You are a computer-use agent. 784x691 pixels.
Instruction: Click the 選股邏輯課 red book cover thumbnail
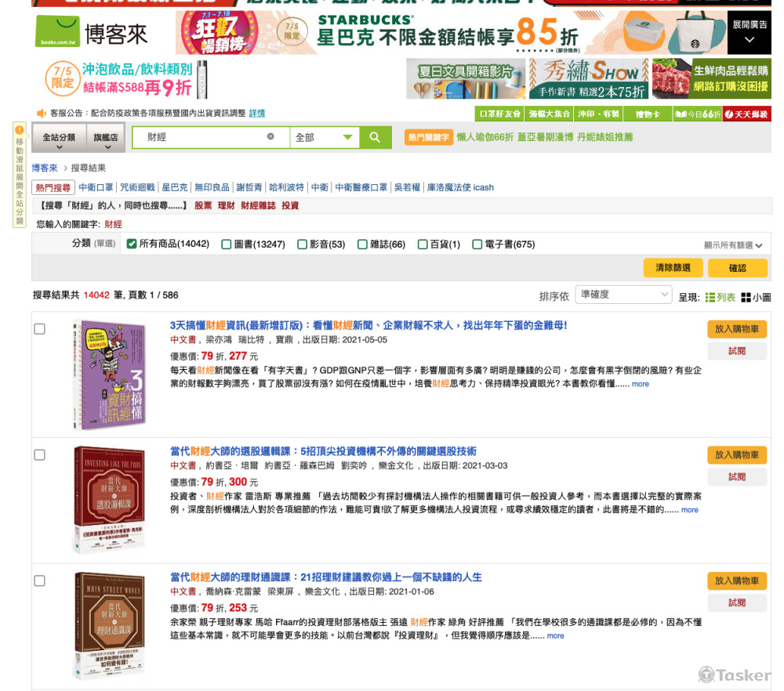110,500
